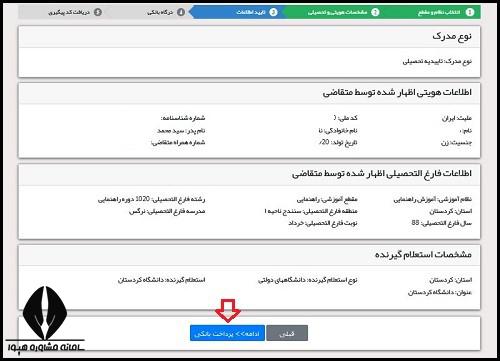The height and width of the screenshot is (361, 500).
Task: Click 'استان: کردستان' in inquirer section
Action: (x=450, y=280)
